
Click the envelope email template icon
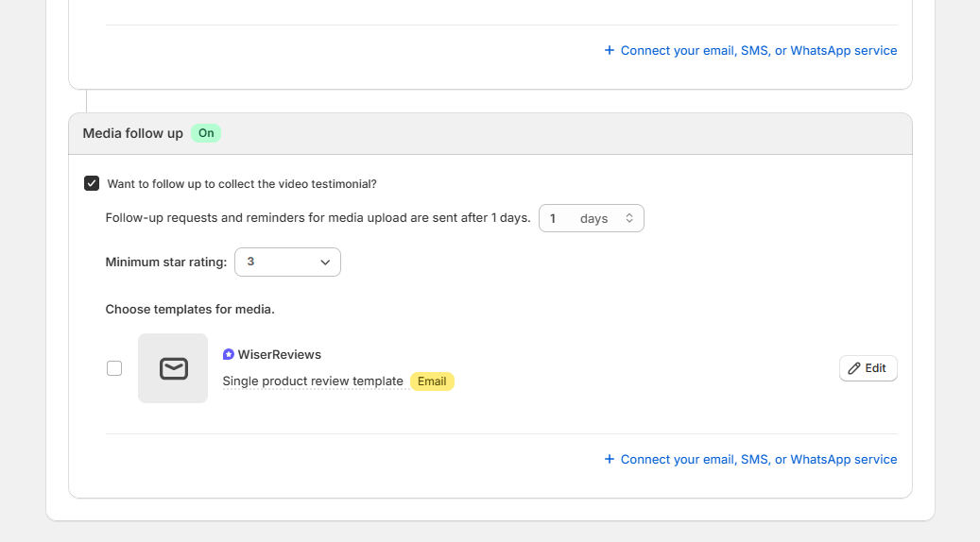(x=173, y=368)
